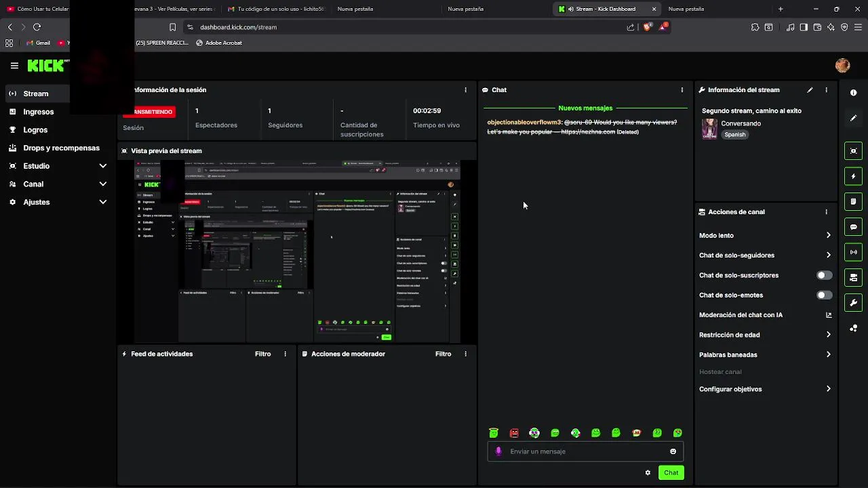Open options menu of Información del stream panel

tap(826, 89)
